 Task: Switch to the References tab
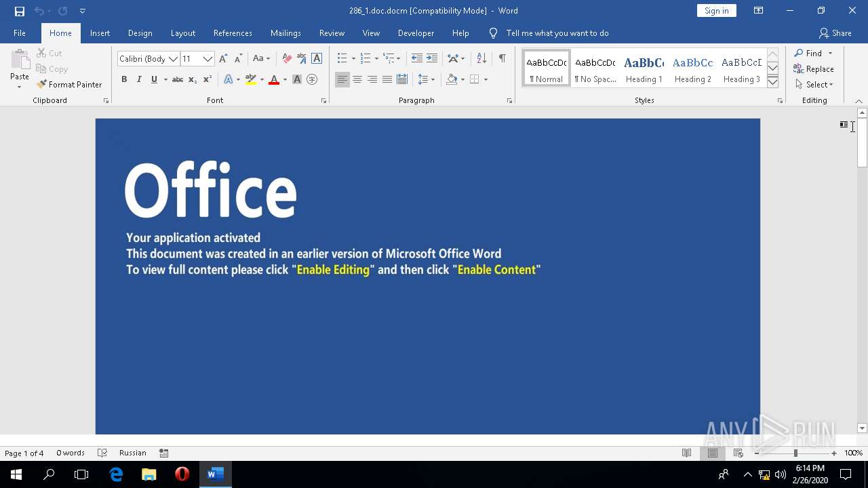point(233,33)
